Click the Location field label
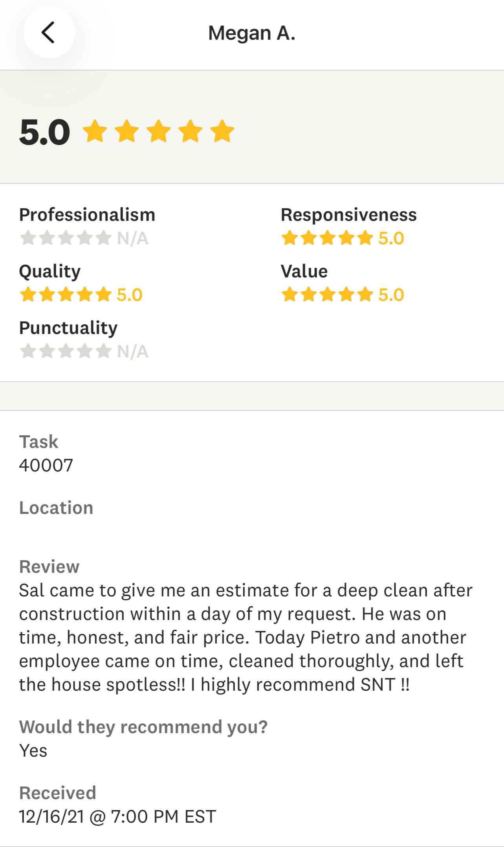Screen dimensions: 504x847 pos(56,508)
